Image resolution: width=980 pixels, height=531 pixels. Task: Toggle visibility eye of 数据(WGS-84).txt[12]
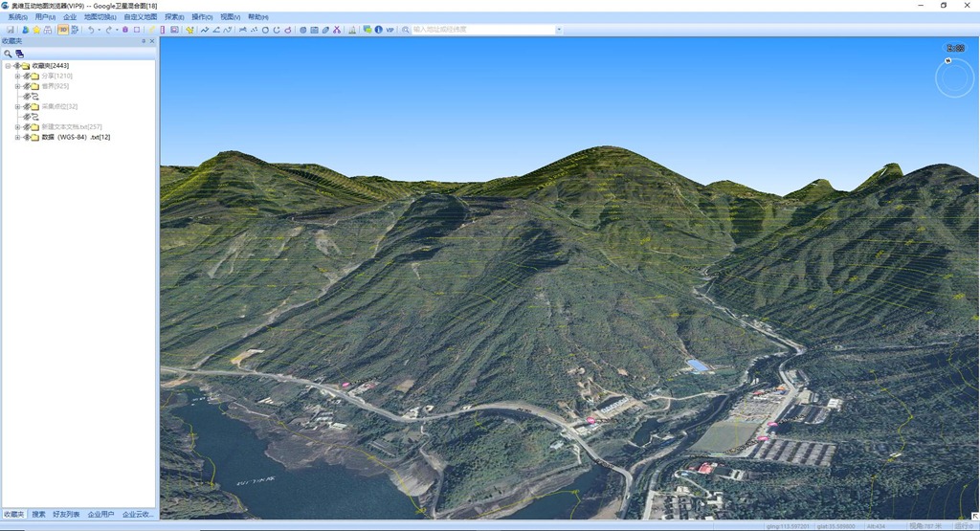27,138
